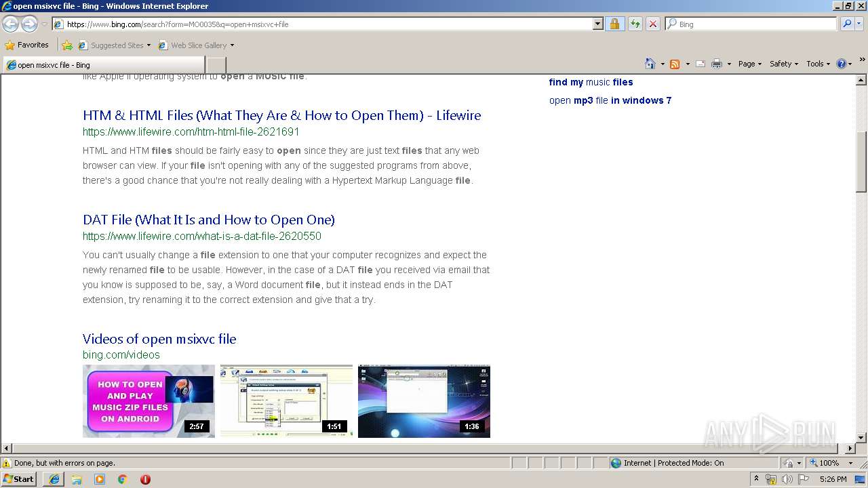Open Windows Explorer folder in taskbar
Image resolution: width=868 pixels, height=488 pixels.
click(77, 479)
